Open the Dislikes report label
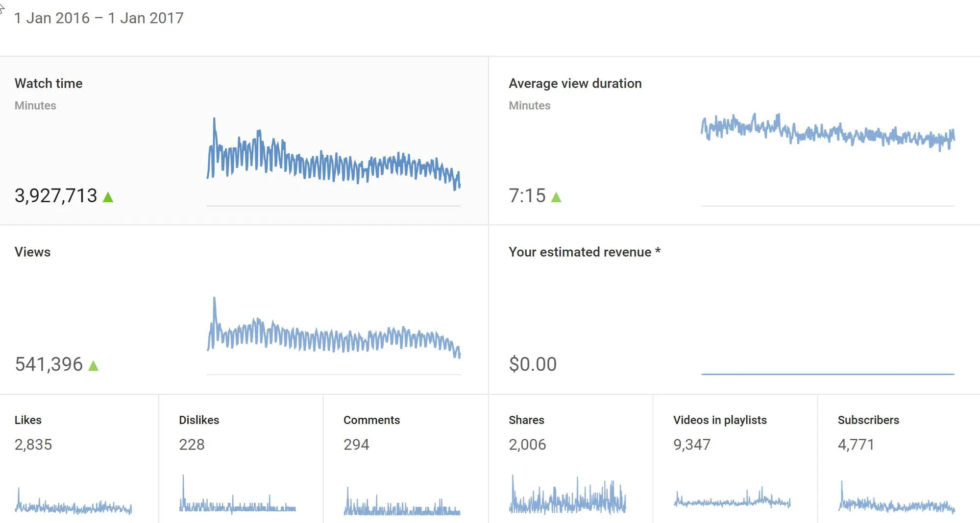Screen dimensions: 980x523 tap(199, 420)
